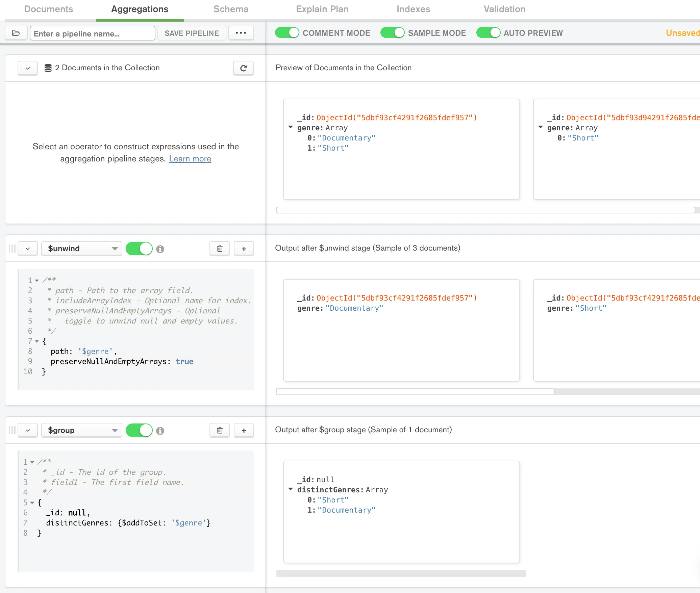Collapse the collection documents panel

[x=28, y=68]
